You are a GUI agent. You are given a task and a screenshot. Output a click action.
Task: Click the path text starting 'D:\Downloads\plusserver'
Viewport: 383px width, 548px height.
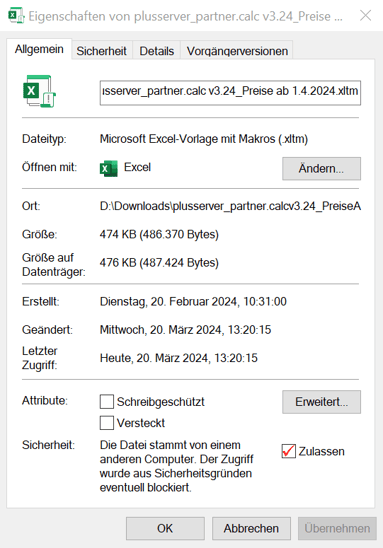pyautogui.click(x=230, y=206)
